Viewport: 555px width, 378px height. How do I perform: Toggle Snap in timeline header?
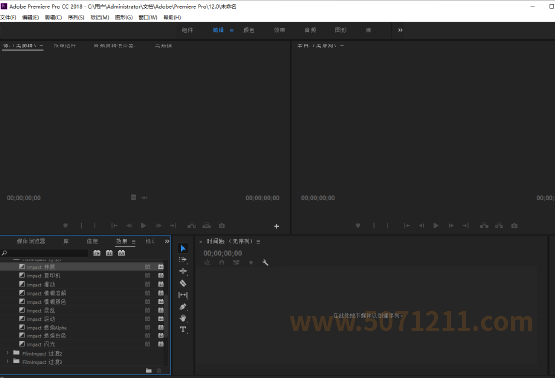click(222, 263)
